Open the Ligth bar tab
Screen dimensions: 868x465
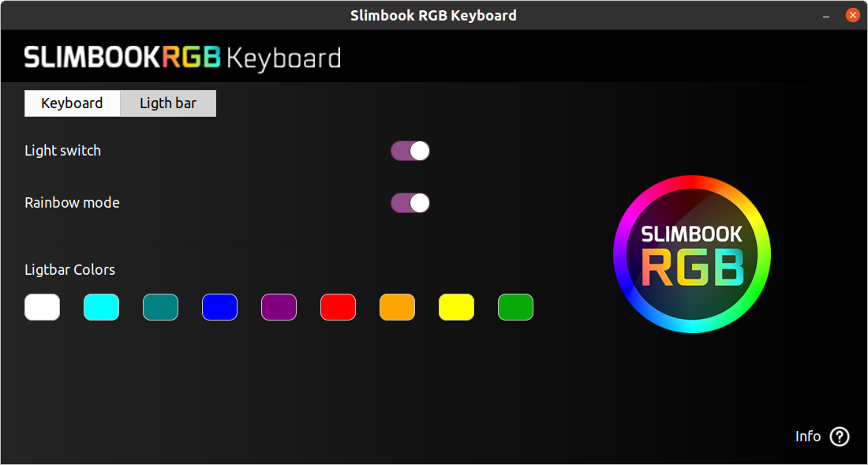coord(168,103)
